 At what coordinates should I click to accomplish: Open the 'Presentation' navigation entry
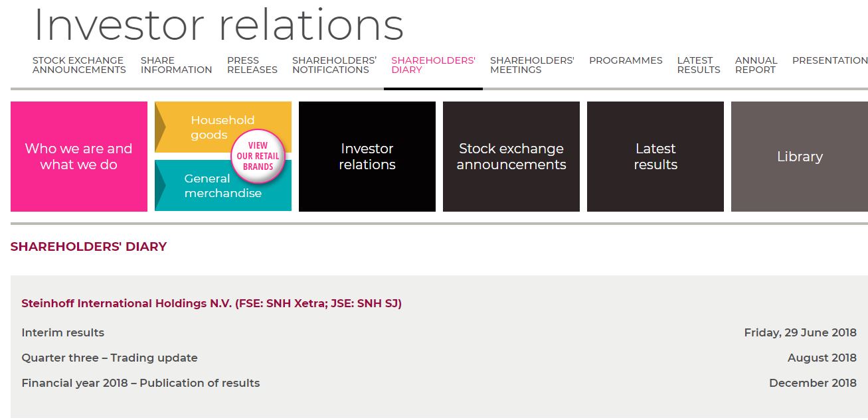coord(829,60)
